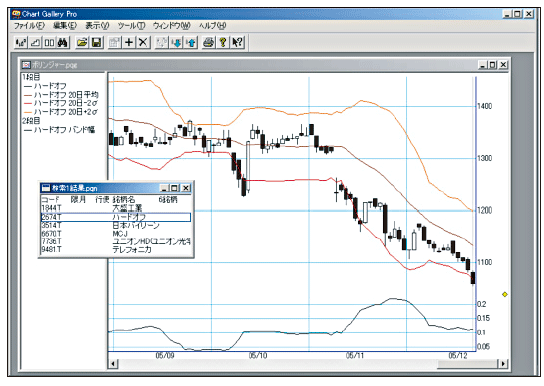Click the chart scrollbar right arrow
The image size is (544, 386).
click(x=503, y=364)
